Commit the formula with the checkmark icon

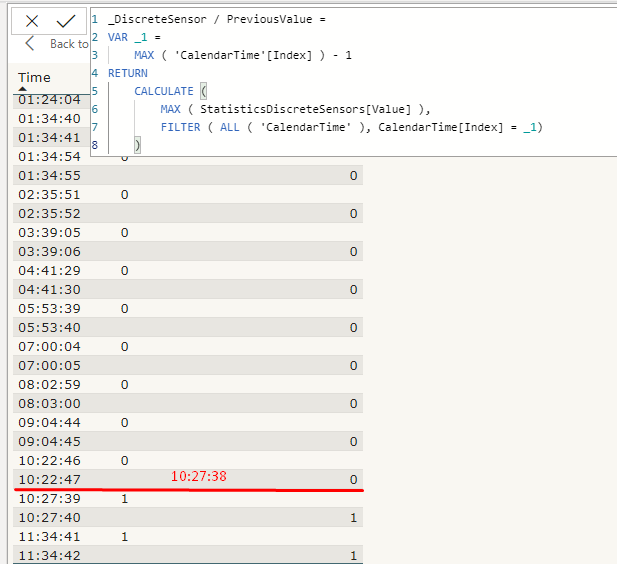point(66,21)
